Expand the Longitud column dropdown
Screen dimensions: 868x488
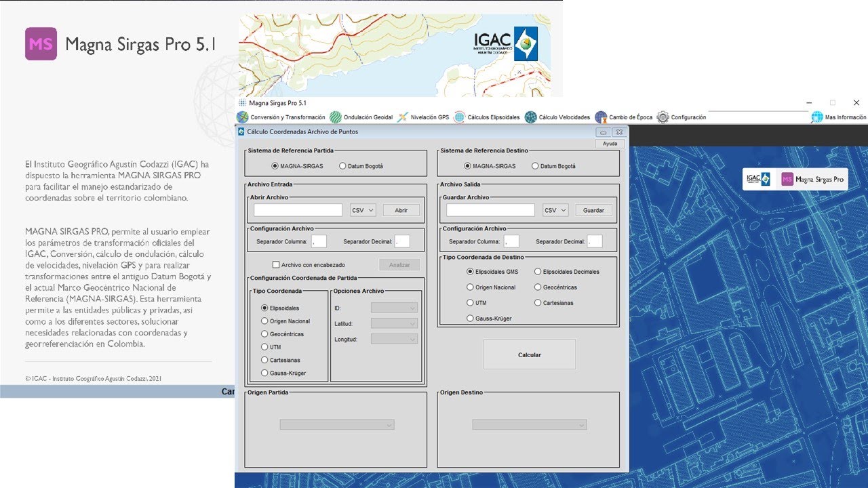[394, 339]
